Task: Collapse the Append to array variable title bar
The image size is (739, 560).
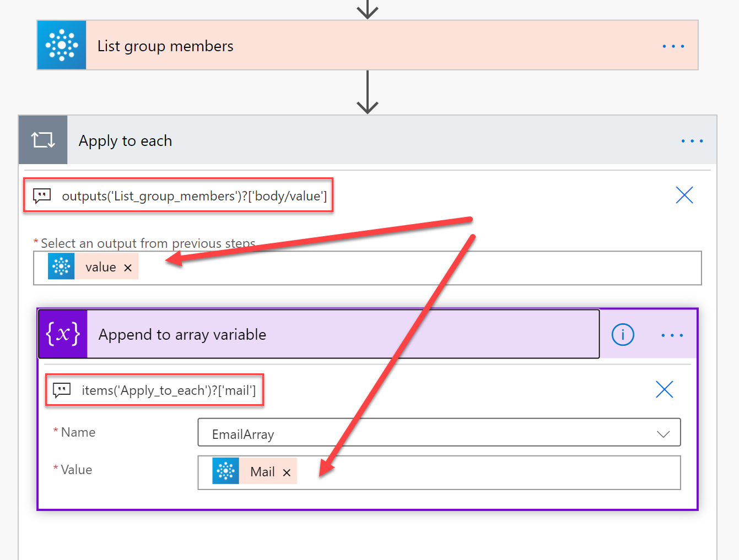Action: [x=342, y=334]
